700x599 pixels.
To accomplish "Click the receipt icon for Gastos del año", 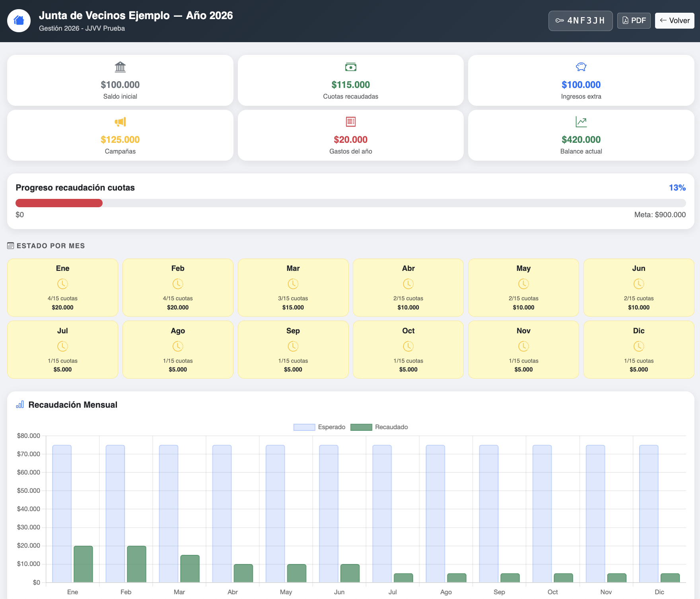I will [351, 122].
